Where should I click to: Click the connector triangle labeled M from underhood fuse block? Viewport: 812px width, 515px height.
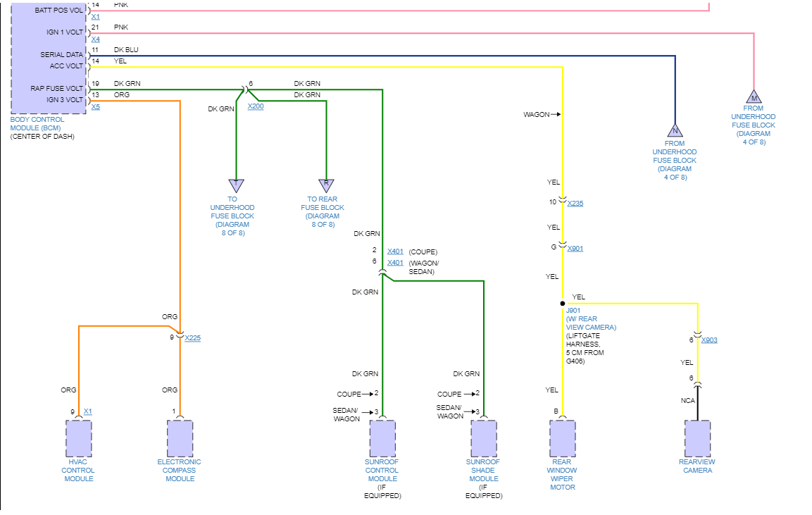(753, 99)
